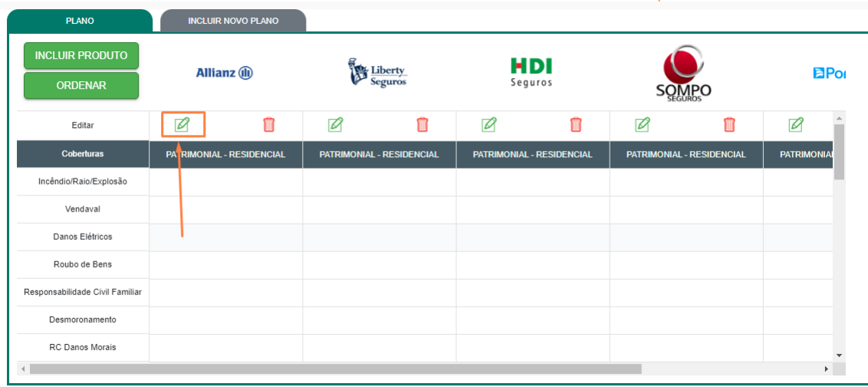
Task: Click the vertical scrollbar thumb
Action: (x=839, y=152)
